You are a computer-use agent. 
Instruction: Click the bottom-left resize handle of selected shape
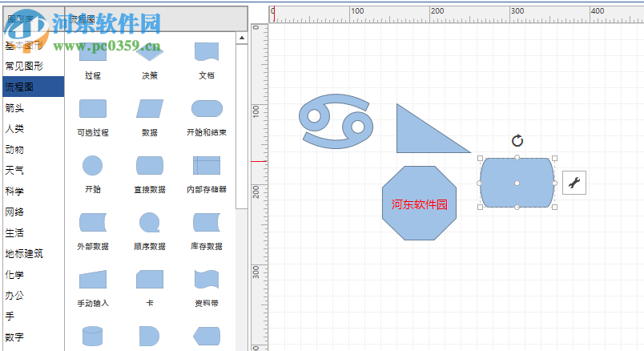tap(480, 208)
